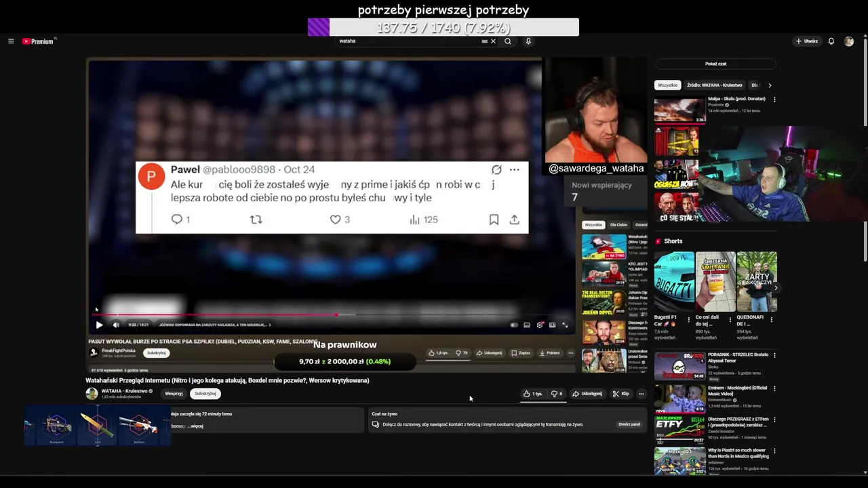Open Bugatti F1 Car short thumbnail
Screen dimensions: 868x488
(x=674, y=282)
